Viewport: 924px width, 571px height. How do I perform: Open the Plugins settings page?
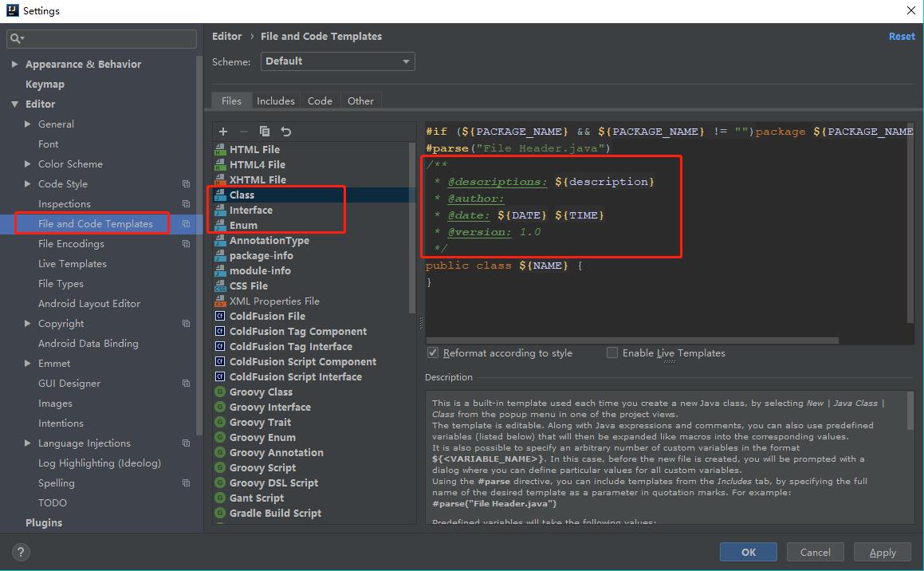point(44,522)
